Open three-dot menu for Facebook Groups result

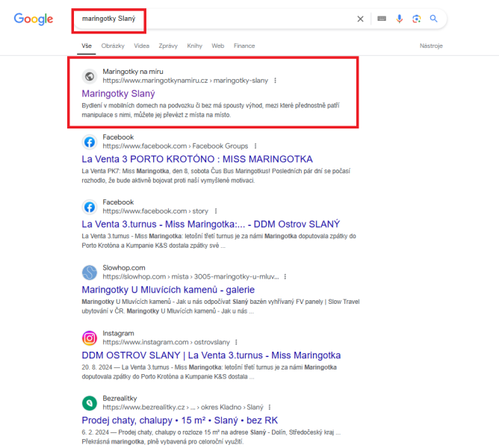click(255, 146)
